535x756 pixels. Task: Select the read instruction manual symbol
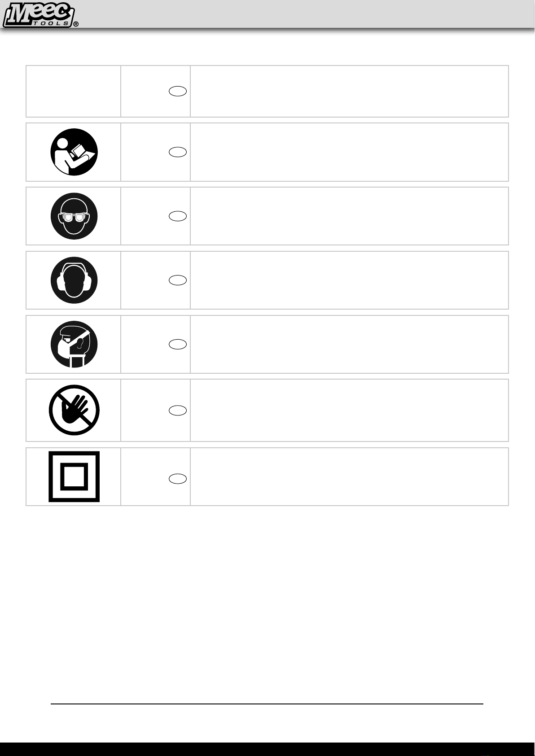tap(74, 152)
